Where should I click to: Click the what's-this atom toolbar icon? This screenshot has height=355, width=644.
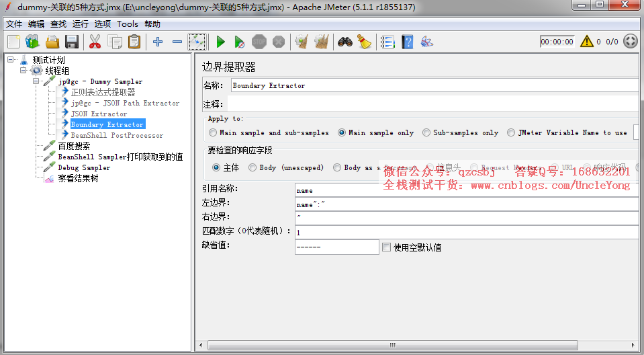tap(426, 42)
